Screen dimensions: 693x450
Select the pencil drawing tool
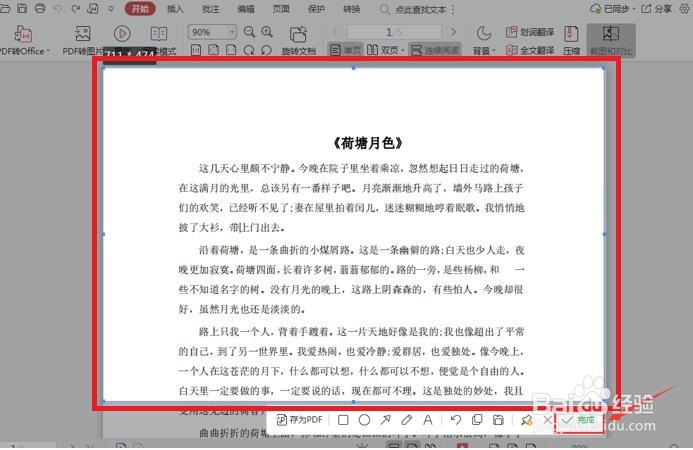point(407,420)
